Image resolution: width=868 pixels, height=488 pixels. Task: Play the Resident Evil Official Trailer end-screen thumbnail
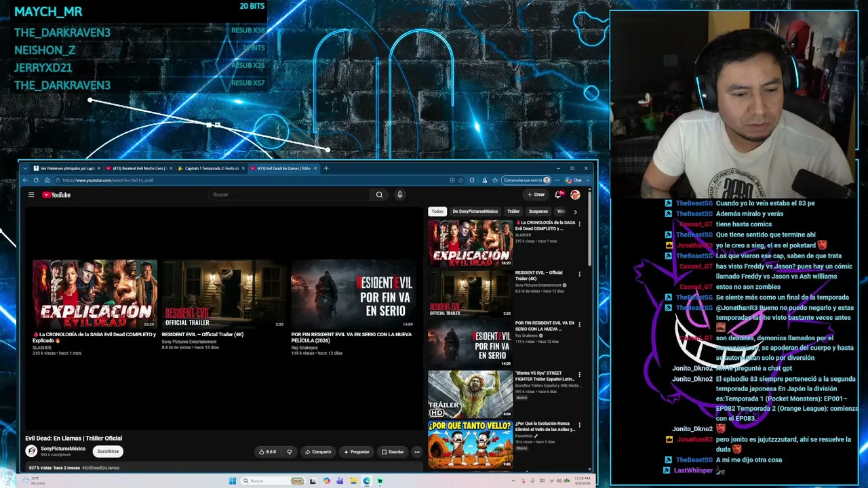click(x=224, y=294)
